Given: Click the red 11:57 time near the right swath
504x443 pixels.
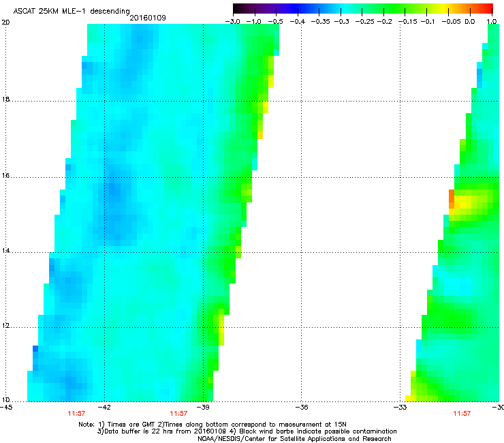Looking at the screenshot, I should coord(462,414).
